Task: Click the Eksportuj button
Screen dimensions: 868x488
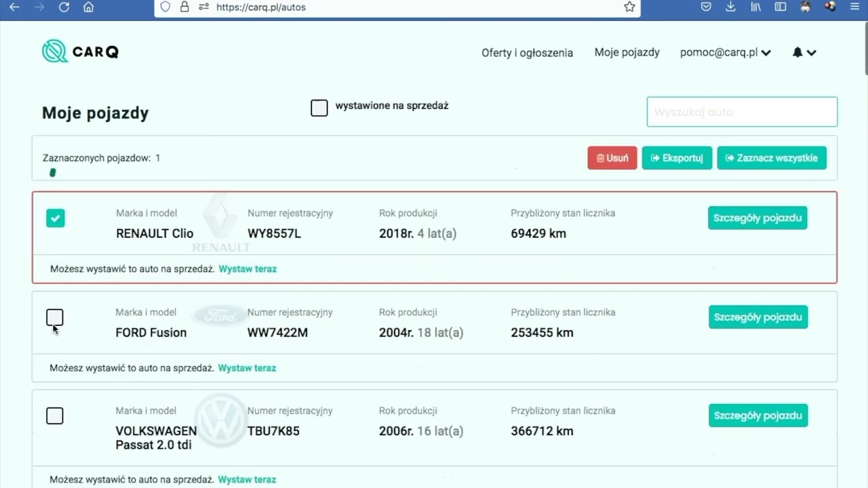Action: tap(677, 158)
